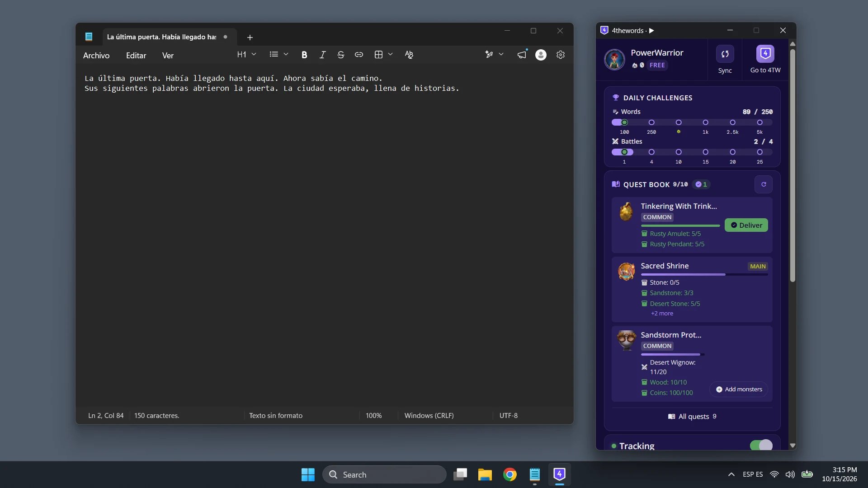Screen dimensions: 868x488
Task: Open the AI rewrite pen tool
Action: click(x=489, y=55)
